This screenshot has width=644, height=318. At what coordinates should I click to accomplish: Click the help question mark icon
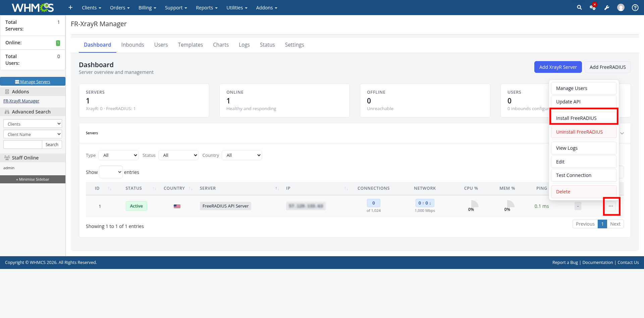(x=635, y=7)
